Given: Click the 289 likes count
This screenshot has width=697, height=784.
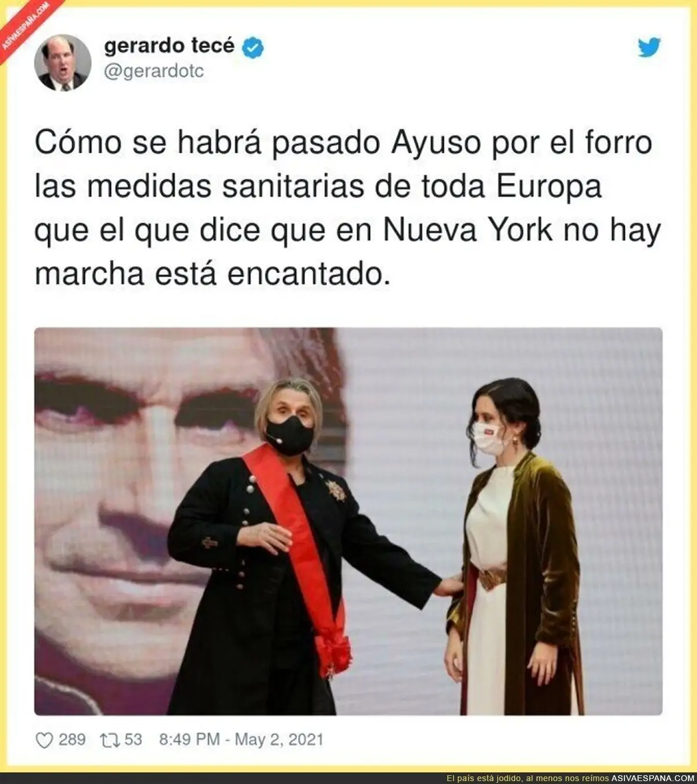Looking at the screenshot, I should [x=72, y=740].
